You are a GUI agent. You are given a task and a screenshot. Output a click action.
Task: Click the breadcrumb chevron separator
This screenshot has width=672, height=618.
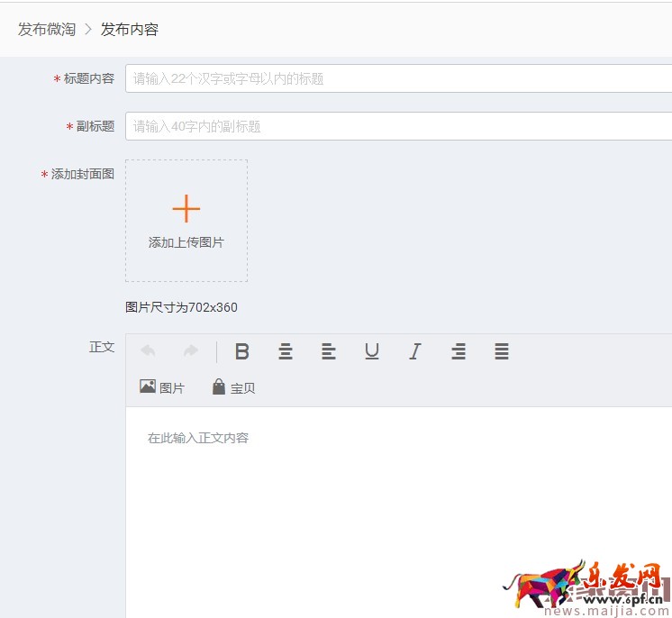(x=88, y=29)
